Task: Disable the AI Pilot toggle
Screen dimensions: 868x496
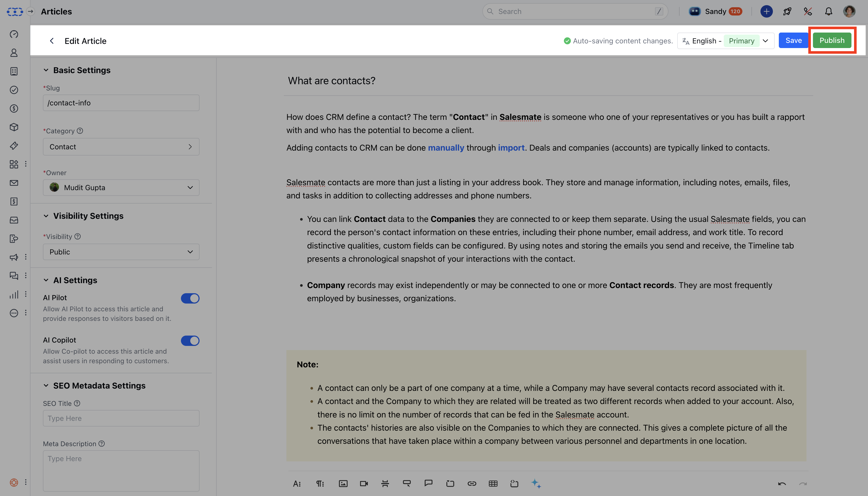Action: (190, 298)
